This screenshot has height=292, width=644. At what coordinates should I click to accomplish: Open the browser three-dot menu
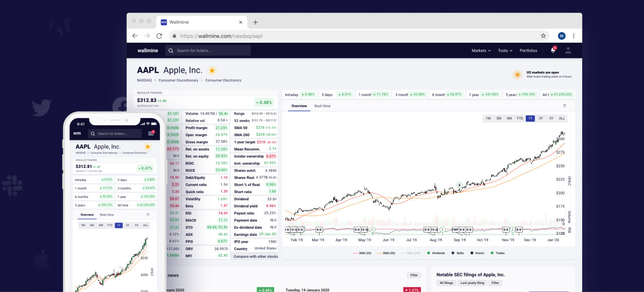click(574, 36)
